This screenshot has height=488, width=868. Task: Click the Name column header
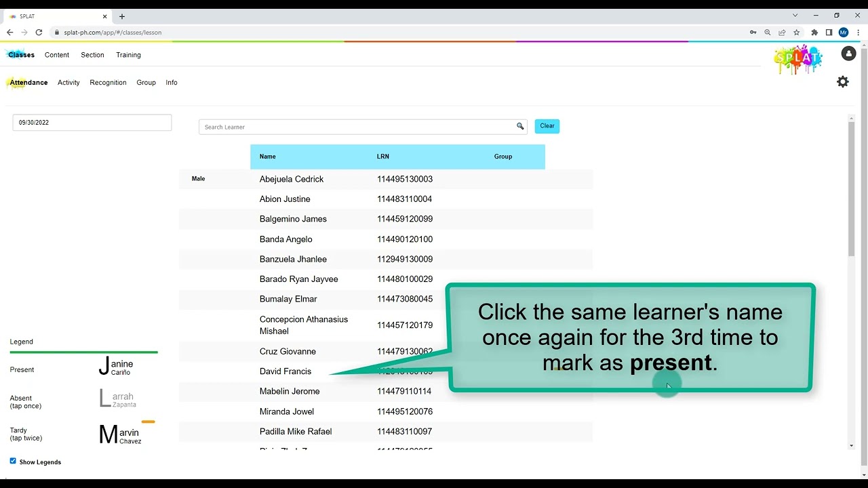[x=267, y=157]
